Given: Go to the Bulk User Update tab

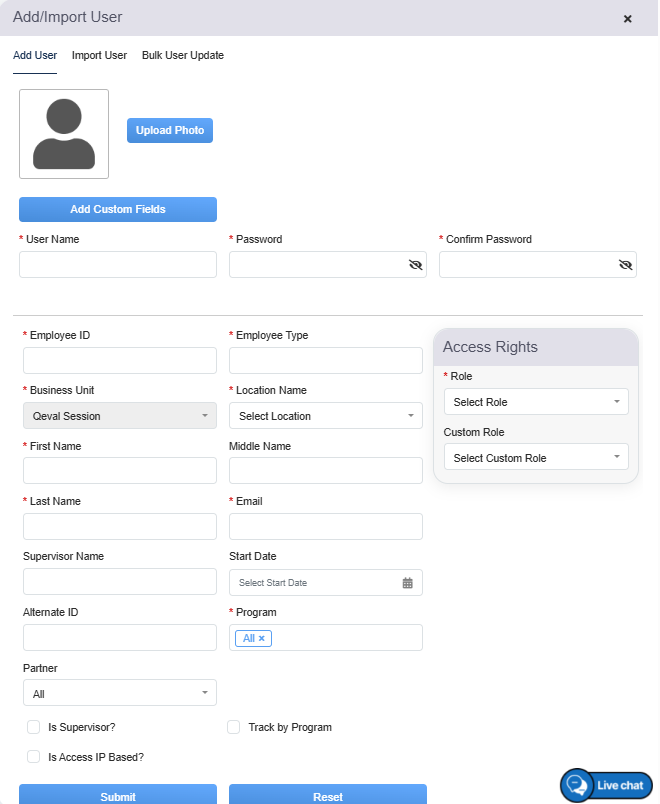Looking at the screenshot, I should [183, 56].
